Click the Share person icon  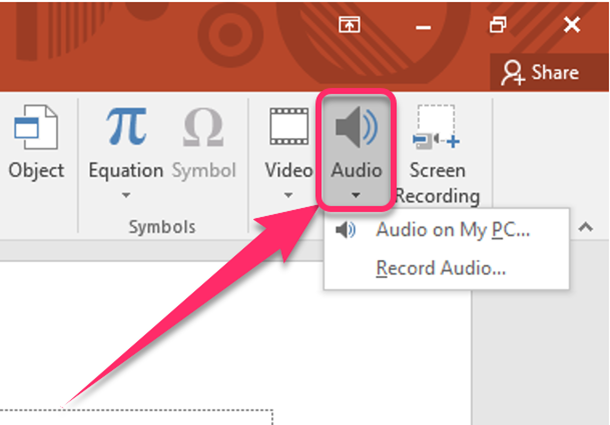pyautogui.click(x=513, y=72)
